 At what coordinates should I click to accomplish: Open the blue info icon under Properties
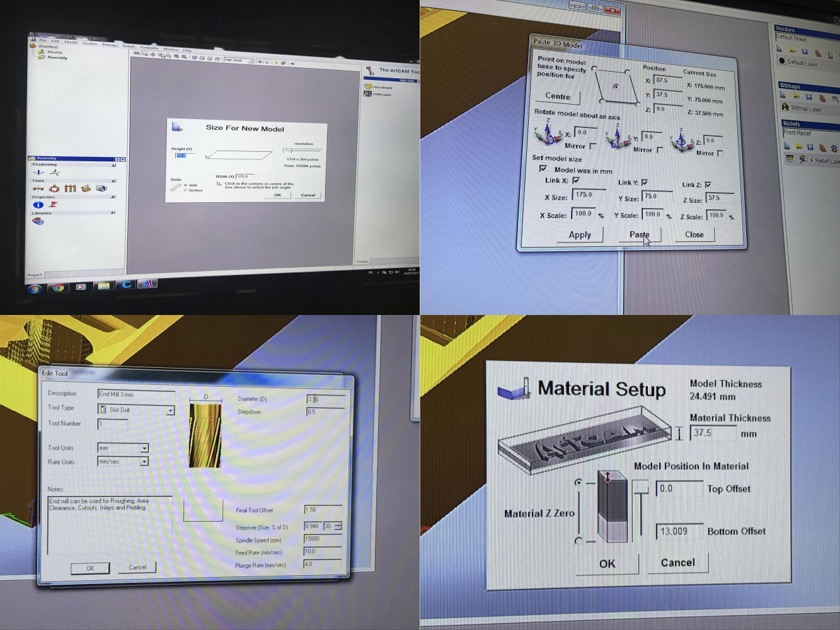pos(38,205)
